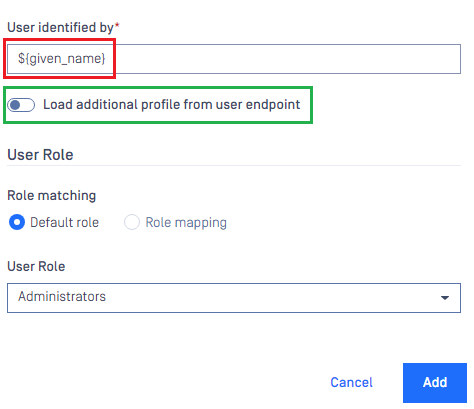The width and height of the screenshot is (474, 409).
Task: Select the Role mapping radio button
Action: [132, 222]
